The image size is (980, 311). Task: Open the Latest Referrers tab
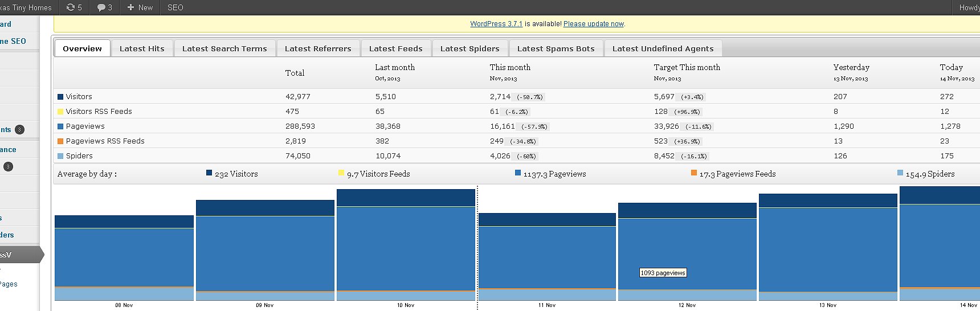coord(318,48)
